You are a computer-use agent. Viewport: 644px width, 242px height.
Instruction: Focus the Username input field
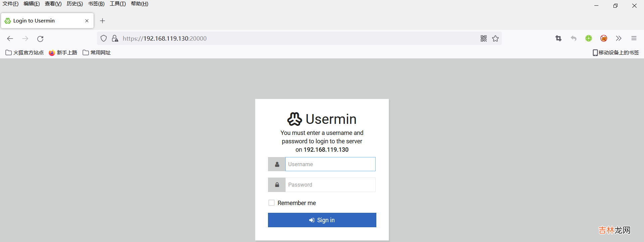pyautogui.click(x=330, y=164)
